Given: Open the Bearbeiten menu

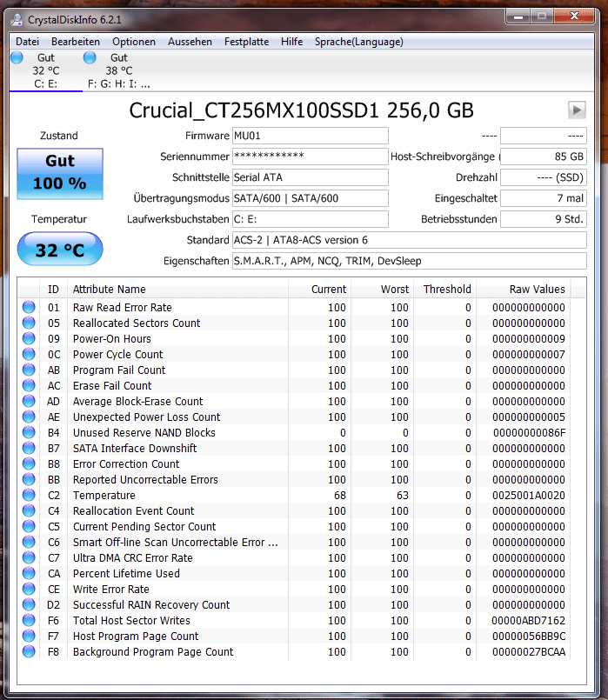Looking at the screenshot, I should [76, 42].
